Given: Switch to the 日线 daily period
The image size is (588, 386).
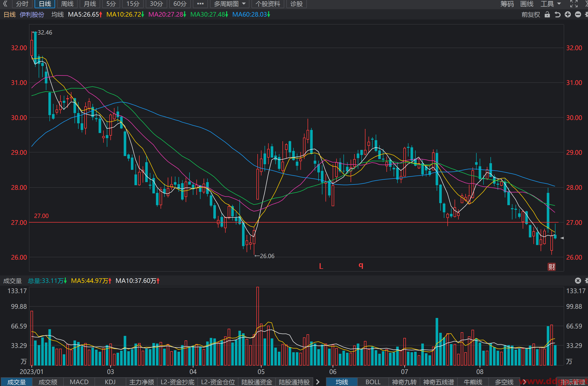Looking at the screenshot, I should tap(45, 4).
